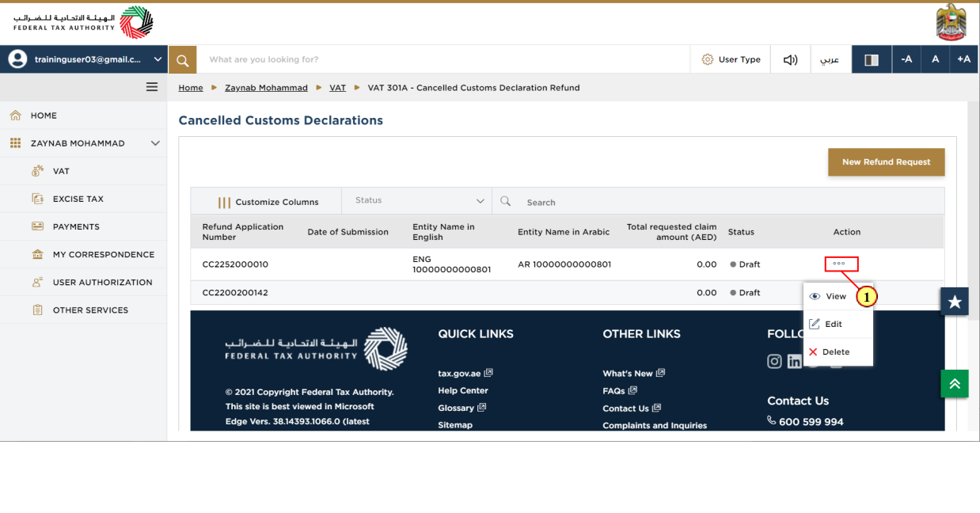
Task: Select application number CC2200200142
Action: 235,293
